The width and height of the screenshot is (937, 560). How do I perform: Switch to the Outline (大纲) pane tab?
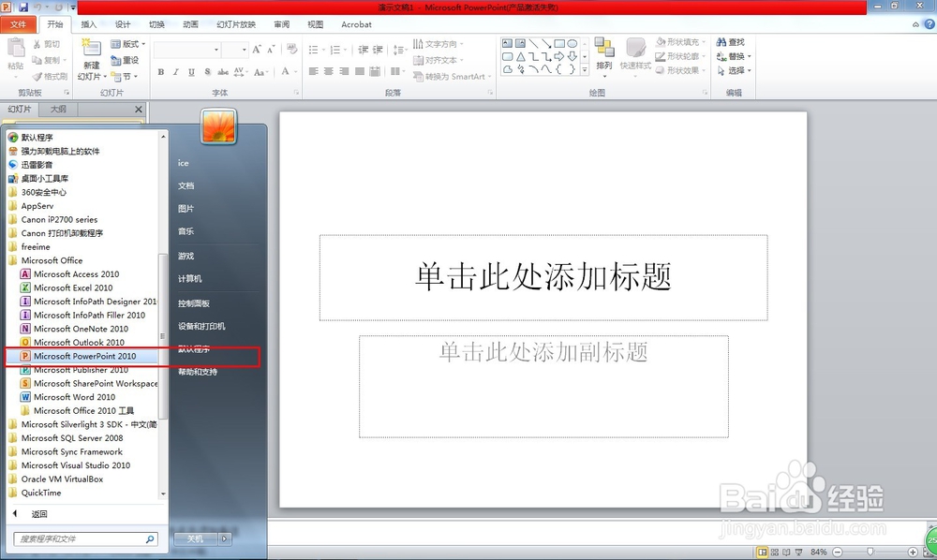tap(58, 110)
